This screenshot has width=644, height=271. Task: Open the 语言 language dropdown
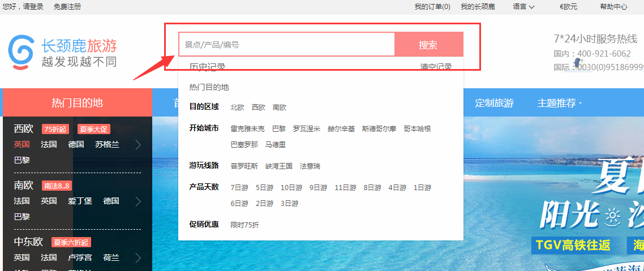click(523, 7)
